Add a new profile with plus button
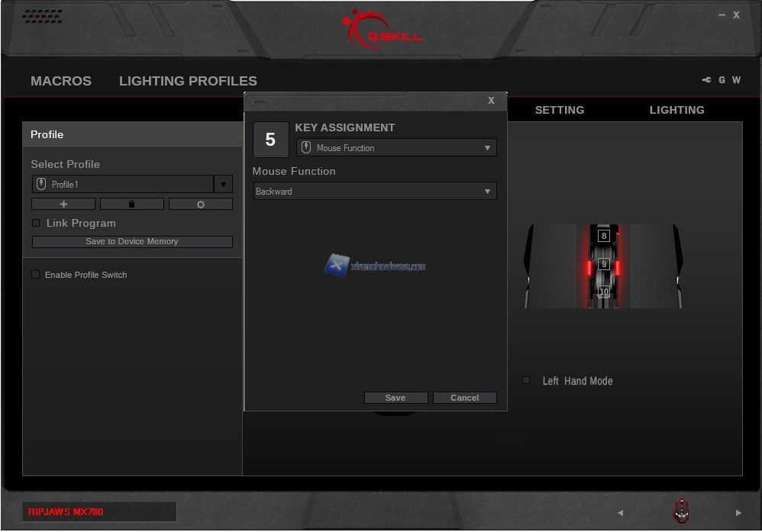This screenshot has width=762, height=532. coord(63,205)
